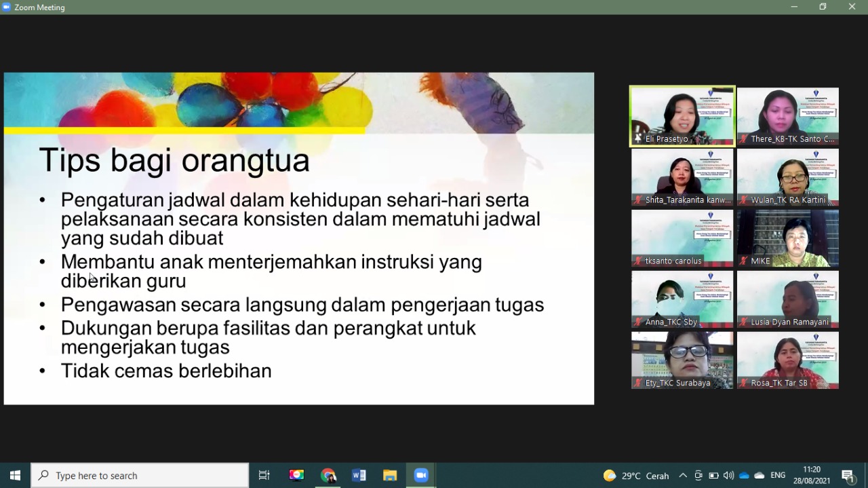Image resolution: width=868 pixels, height=488 pixels.
Task: Select the MIKE participant video tile
Action: (788, 238)
